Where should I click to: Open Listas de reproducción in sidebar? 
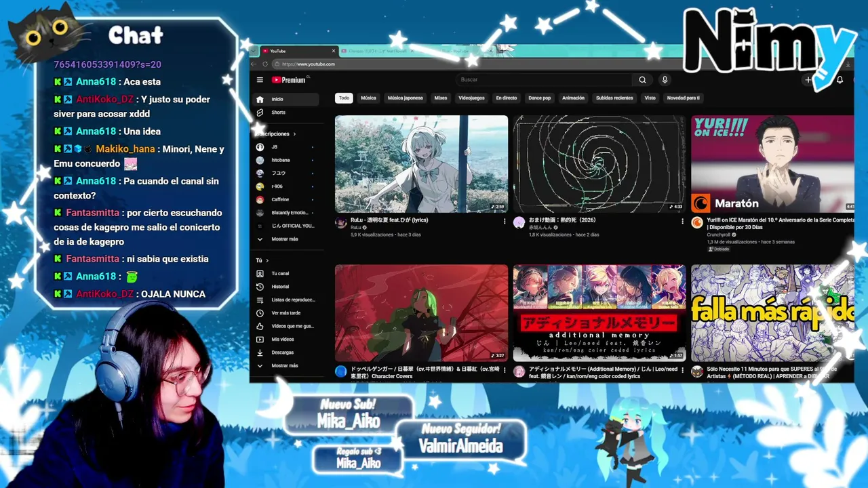[286, 300]
